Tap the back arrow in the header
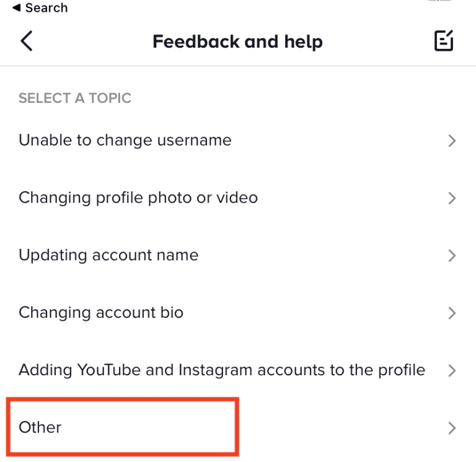Image resolution: width=476 pixels, height=462 pixels. coord(27,41)
